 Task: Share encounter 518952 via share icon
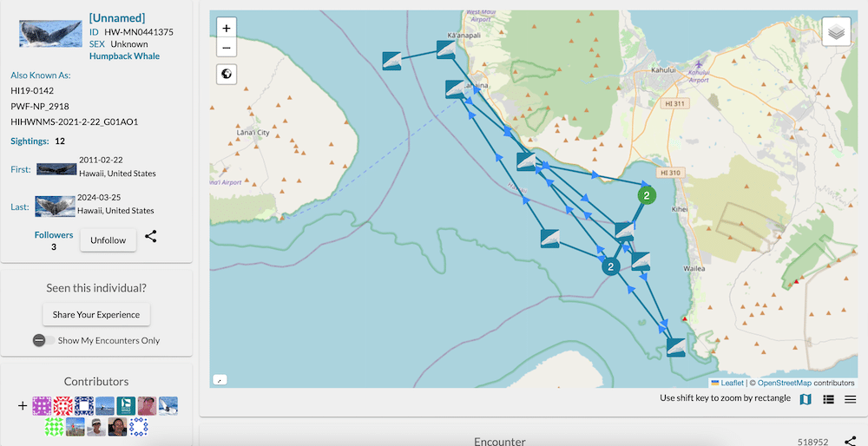851,441
